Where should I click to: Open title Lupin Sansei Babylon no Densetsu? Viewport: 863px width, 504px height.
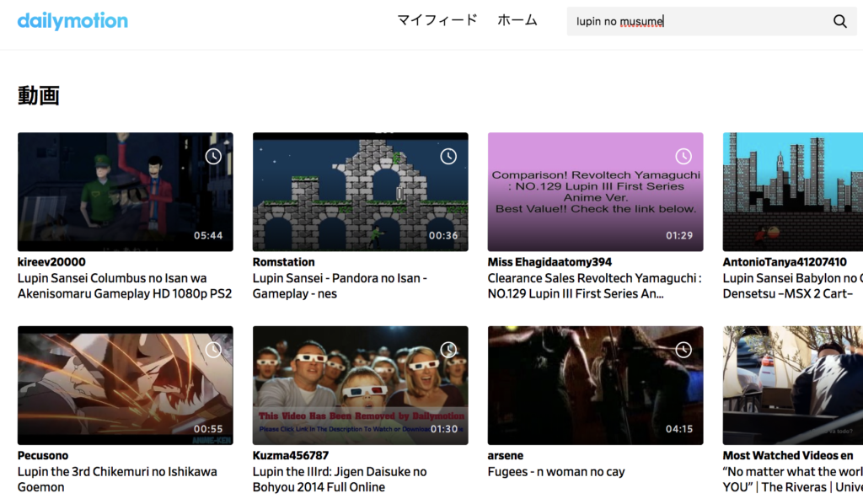pyautogui.click(x=793, y=286)
